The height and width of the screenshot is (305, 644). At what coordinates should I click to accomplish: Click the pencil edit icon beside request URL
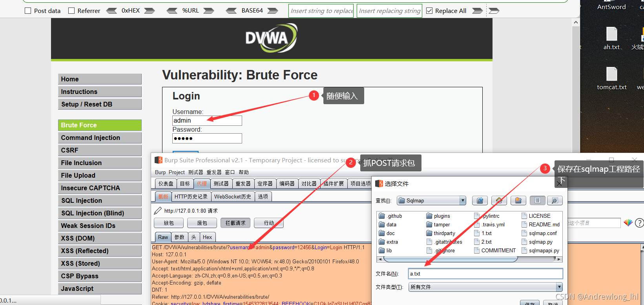158,211
